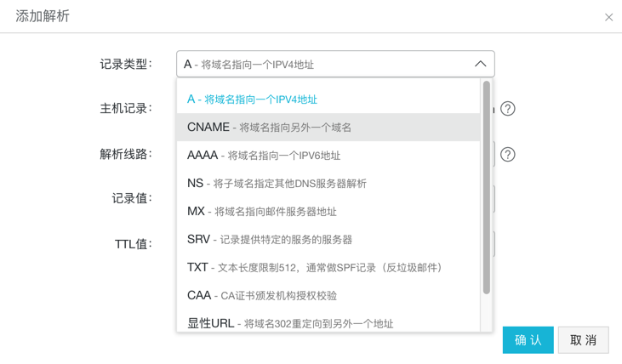Collapse the 记录类型 dropdown arrow
622x364 pixels.
coord(480,64)
